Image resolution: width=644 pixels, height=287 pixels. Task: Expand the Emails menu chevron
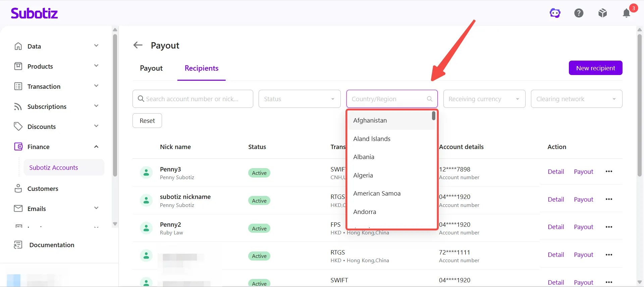pyautogui.click(x=96, y=208)
